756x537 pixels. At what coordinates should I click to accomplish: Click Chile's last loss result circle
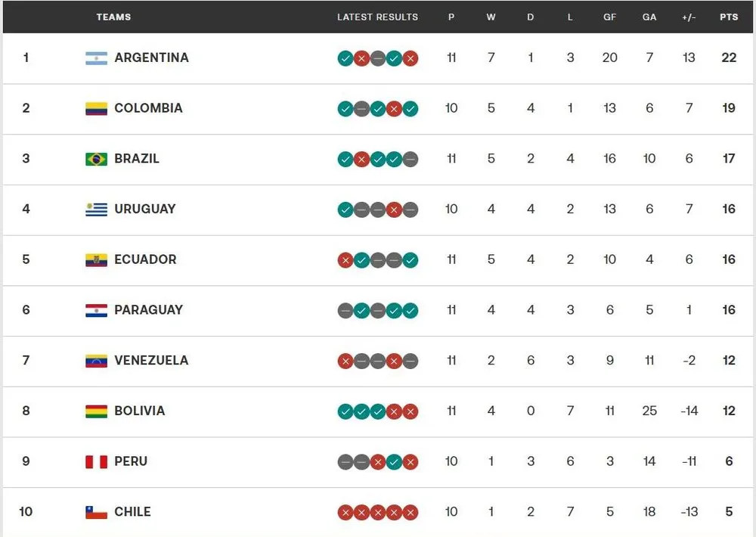tap(410, 512)
